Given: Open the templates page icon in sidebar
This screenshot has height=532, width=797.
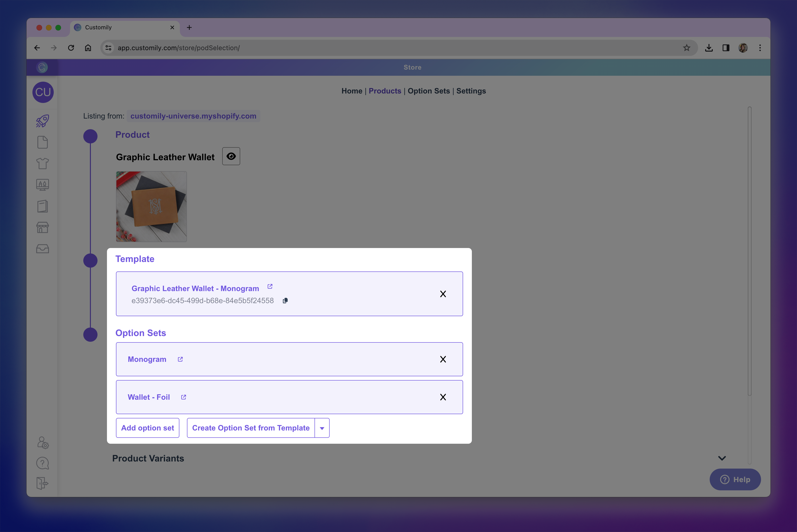Looking at the screenshot, I should click(x=42, y=142).
